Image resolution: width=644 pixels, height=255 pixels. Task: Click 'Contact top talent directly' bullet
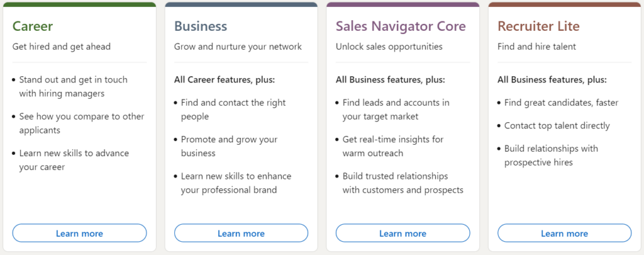(557, 125)
